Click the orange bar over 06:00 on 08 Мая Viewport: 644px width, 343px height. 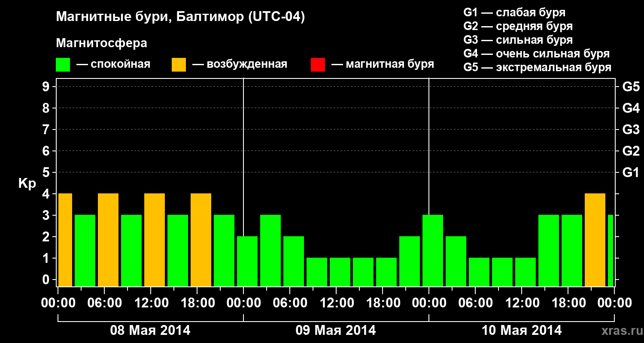[108, 240]
